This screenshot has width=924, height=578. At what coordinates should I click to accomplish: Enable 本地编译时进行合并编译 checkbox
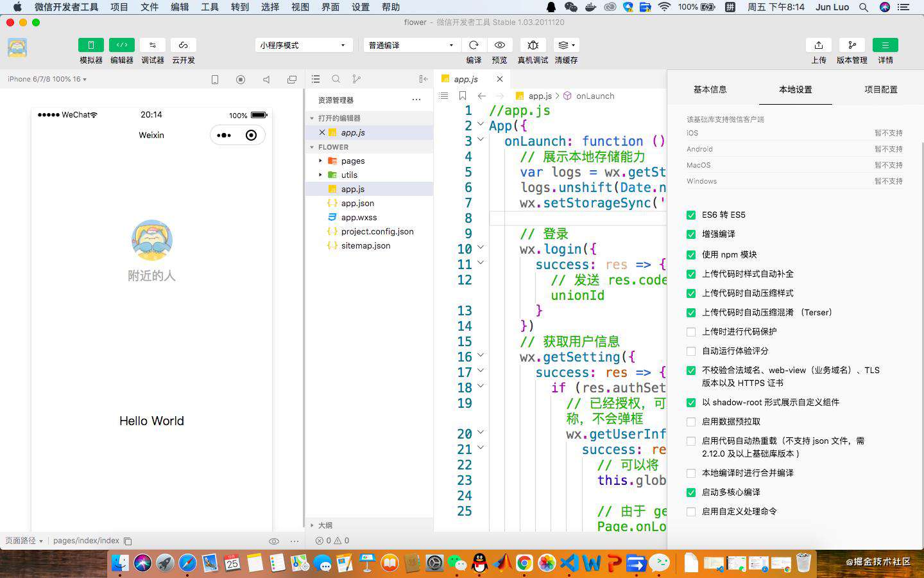click(691, 473)
